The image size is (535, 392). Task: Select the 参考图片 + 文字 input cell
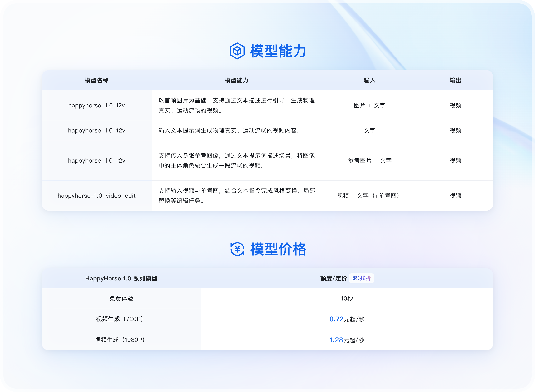[370, 161]
